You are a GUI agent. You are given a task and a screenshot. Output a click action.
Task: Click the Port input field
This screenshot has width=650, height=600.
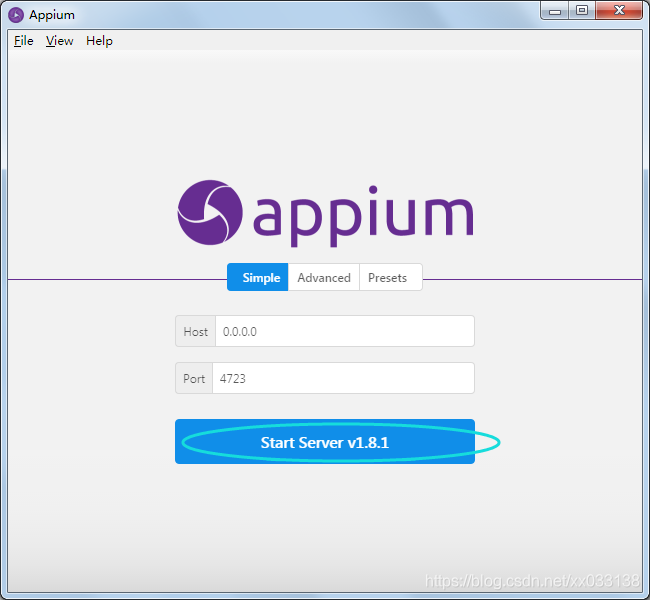tap(343, 378)
